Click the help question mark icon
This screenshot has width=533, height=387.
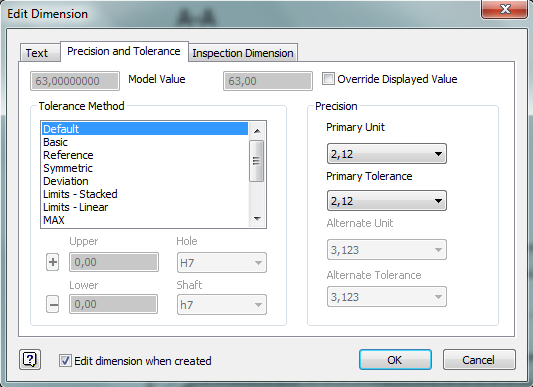pos(30,359)
